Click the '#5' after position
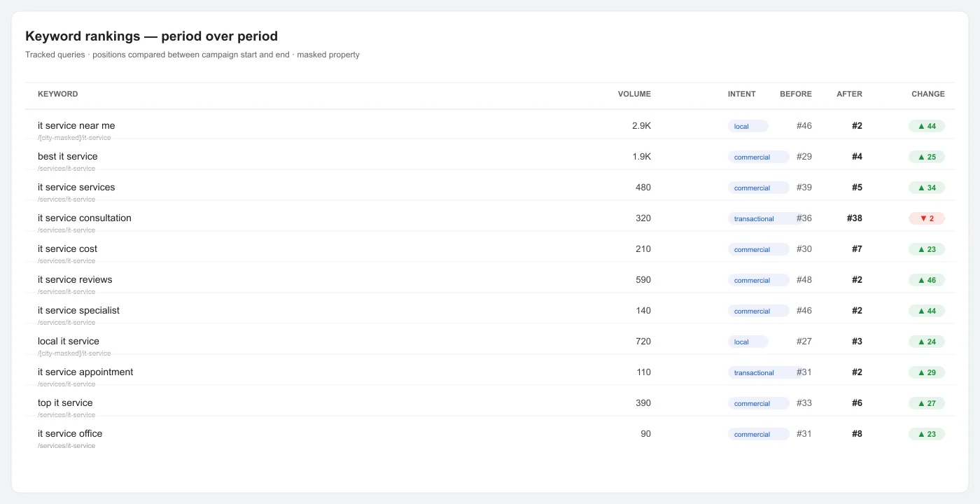This screenshot has width=980, height=504. (857, 187)
